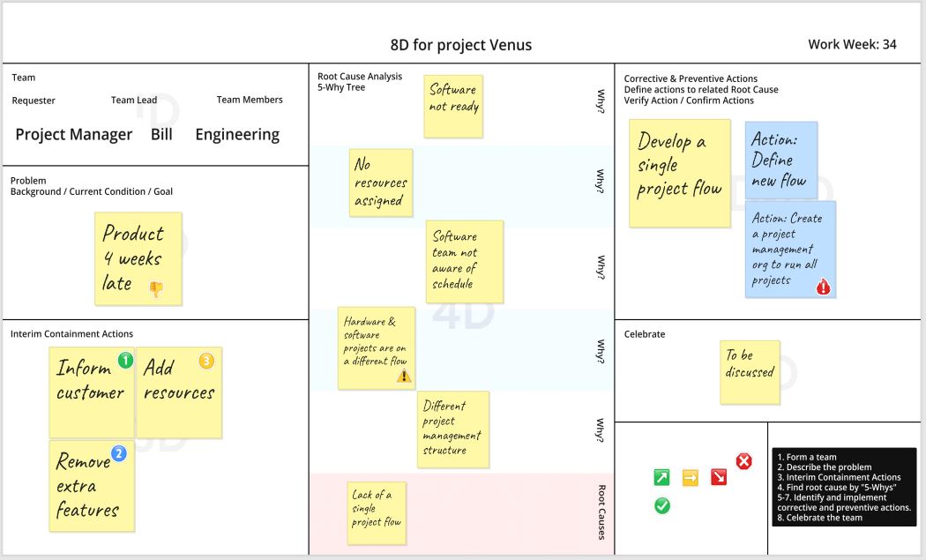Viewport: 926px width, 560px height.
Task: Click the red down-right arrow icon
Action: tap(719, 477)
